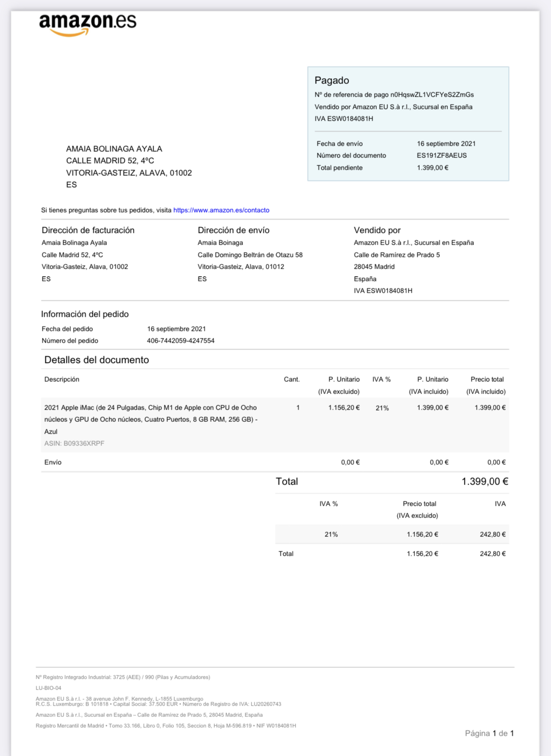The height and width of the screenshot is (756, 551).
Task: Click 'VITORIA-GASTEIZ, ALAVA, 01002' line
Action: pyautogui.click(x=129, y=173)
